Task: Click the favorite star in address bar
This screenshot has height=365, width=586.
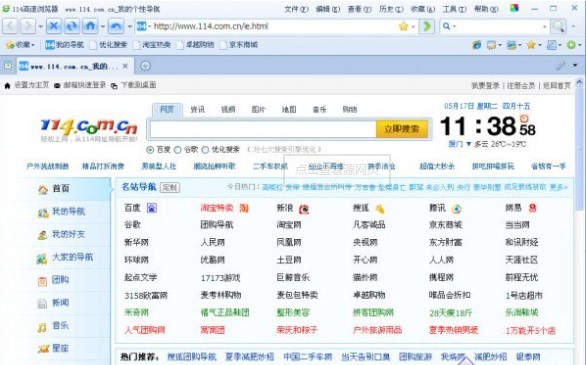Action: coord(404,26)
